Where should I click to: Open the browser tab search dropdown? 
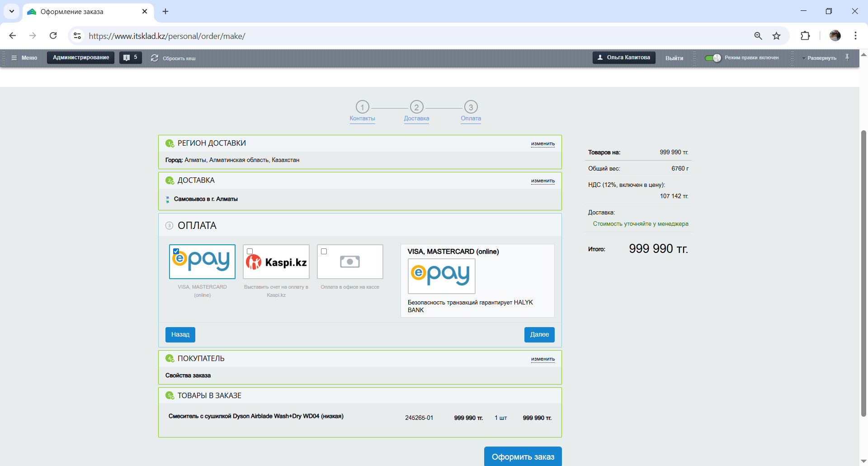coord(12,11)
